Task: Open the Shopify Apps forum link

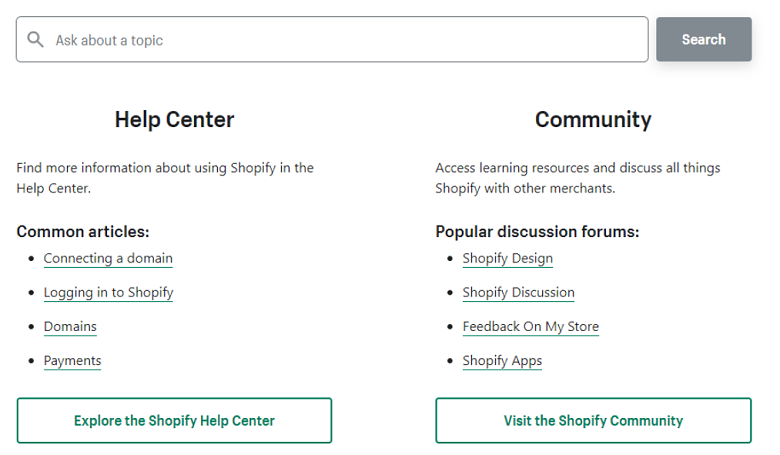Action: [502, 361]
